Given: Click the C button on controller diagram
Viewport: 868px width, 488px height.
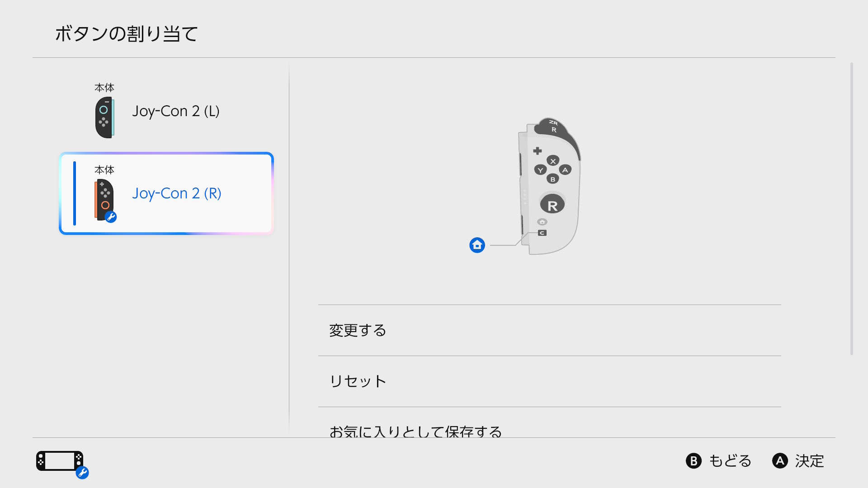Looking at the screenshot, I should (x=542, y=233).
